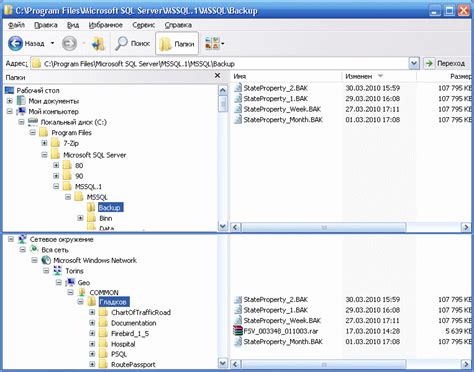Collapse Program Files tree node
Image resolution: width=474 pixels, height=372 pixels.
point(32,133)
